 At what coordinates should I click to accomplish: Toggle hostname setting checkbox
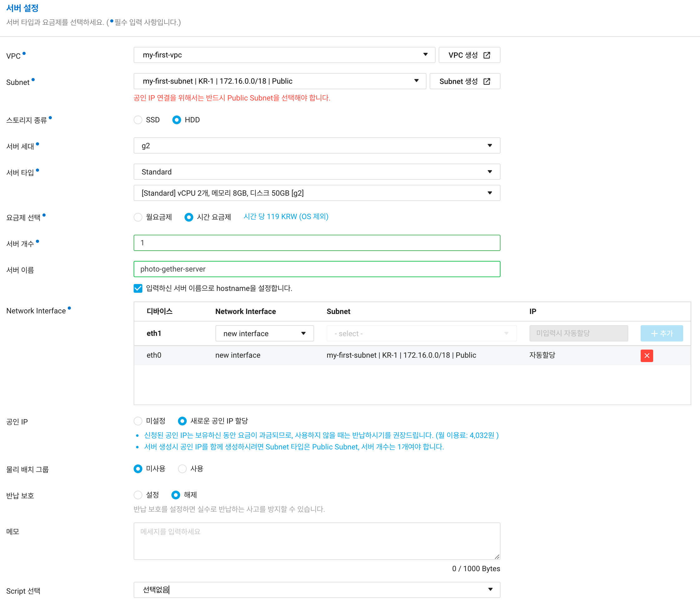point(138,288)
